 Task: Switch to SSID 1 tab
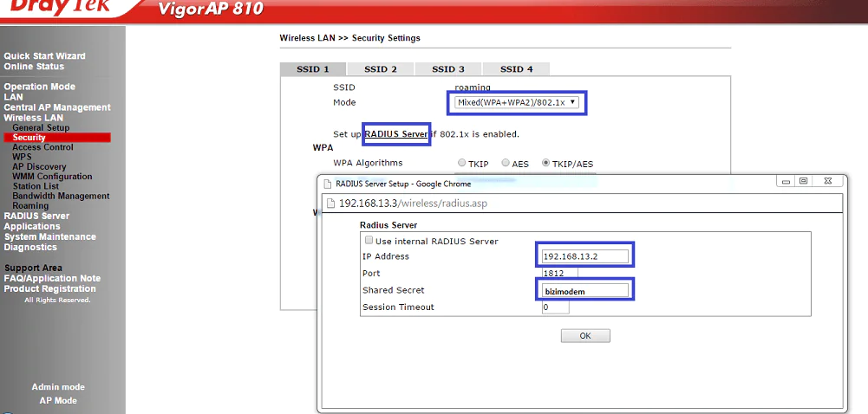tap(313, 69)
